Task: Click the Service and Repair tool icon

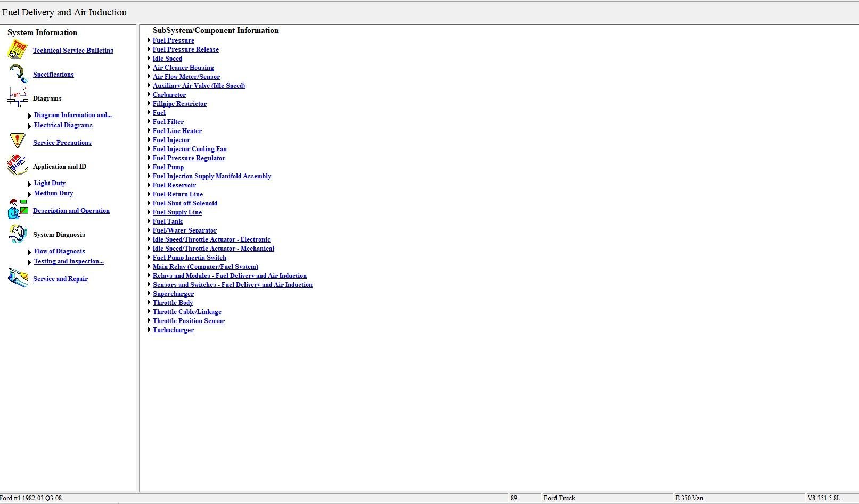Action: point(18,278)
